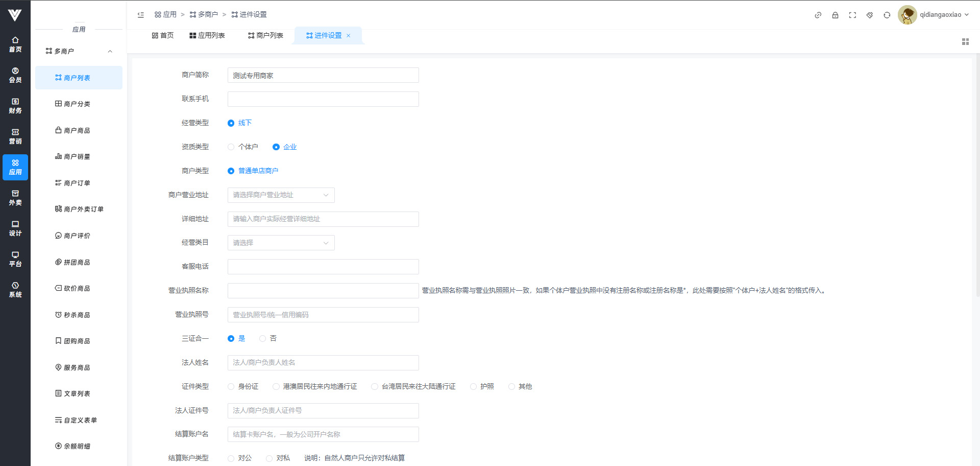The height and width of the screenshot is (466, 980).
Task: Open 商户营业地址 dropdown
Action: point(281,195)
